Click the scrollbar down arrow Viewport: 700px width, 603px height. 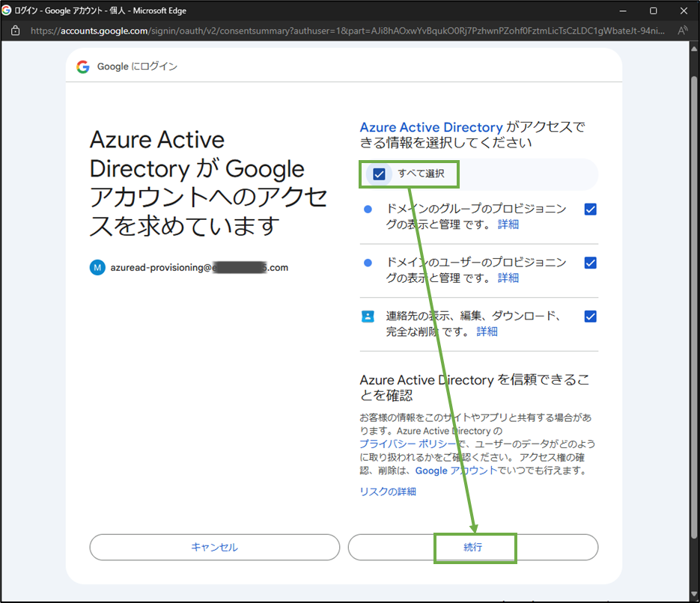(694, 594)
